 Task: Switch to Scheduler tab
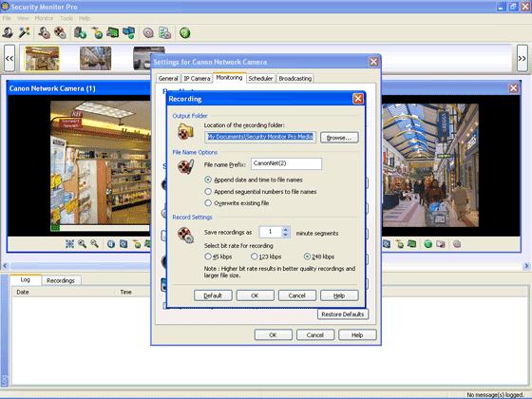(x=260, y=78)
